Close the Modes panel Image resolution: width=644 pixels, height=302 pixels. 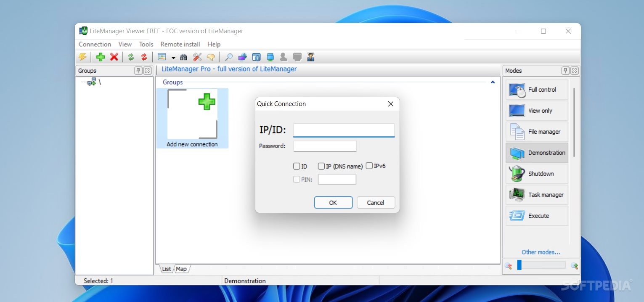(574, 71)
